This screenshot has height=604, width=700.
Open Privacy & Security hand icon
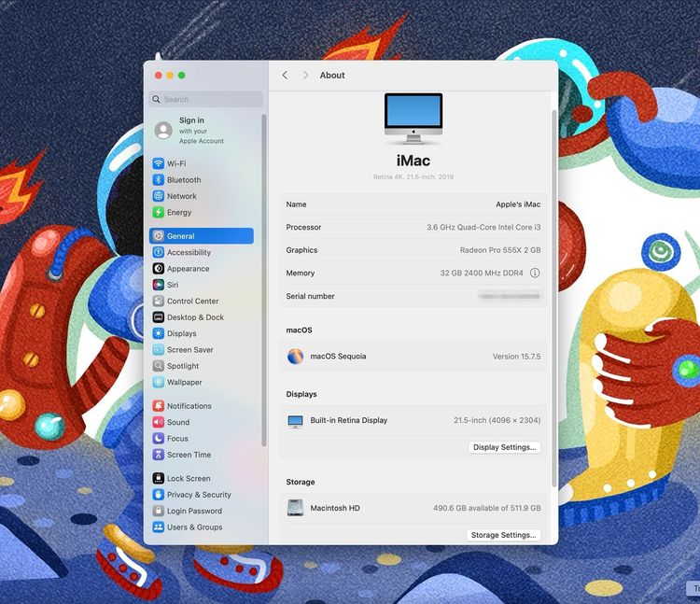coord(158,494)
